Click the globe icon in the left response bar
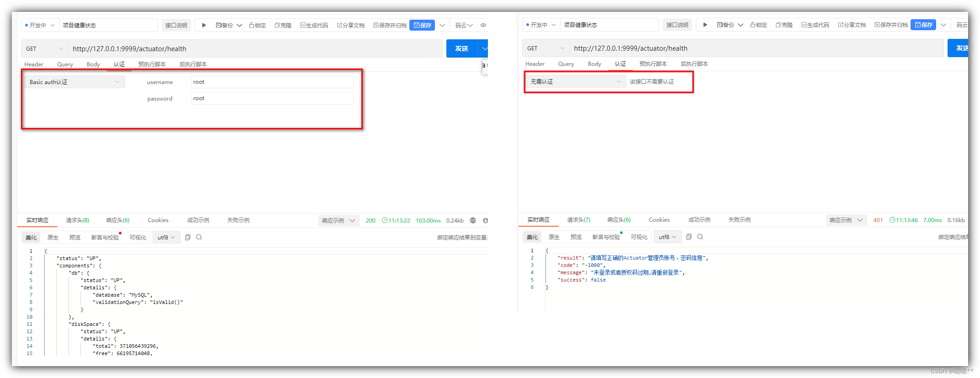Image resolution: width=980 pixels, height=378 pixels. coord(473,220)
